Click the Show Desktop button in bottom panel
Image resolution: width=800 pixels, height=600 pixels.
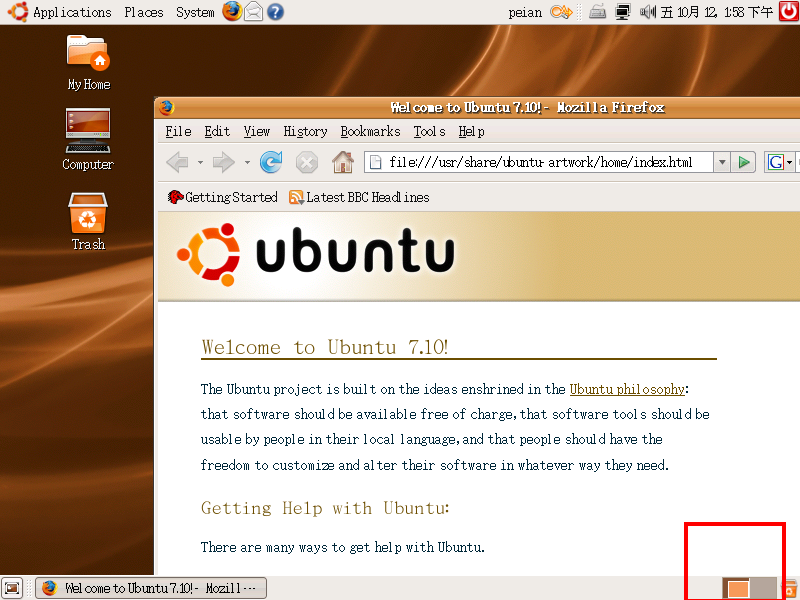[12, 588]
